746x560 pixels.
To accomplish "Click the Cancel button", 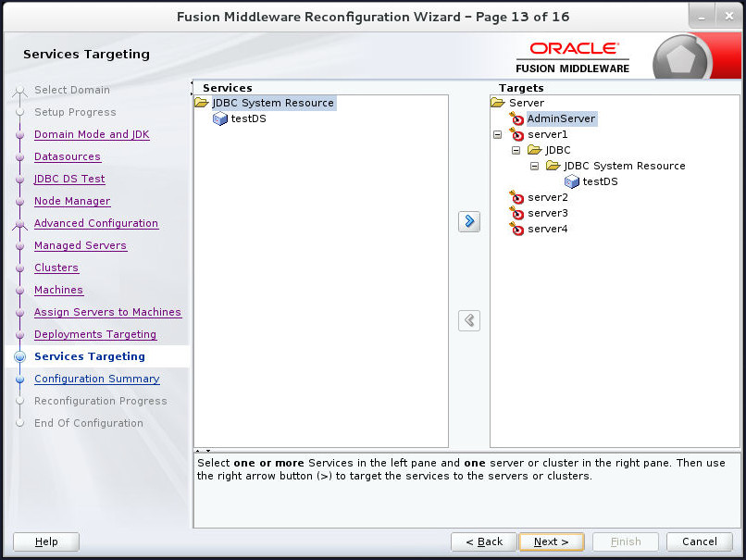I will (x=700, y=541).
